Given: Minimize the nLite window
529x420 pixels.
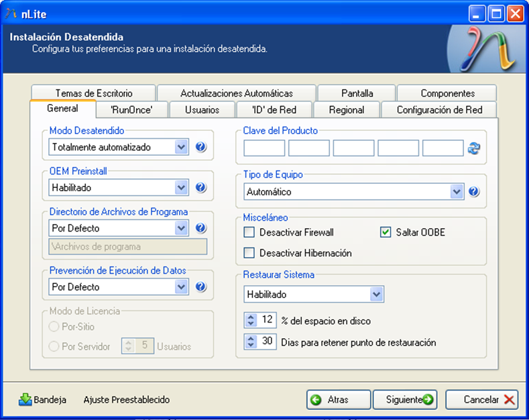Looking at the screenshot, I should (477, 14).
